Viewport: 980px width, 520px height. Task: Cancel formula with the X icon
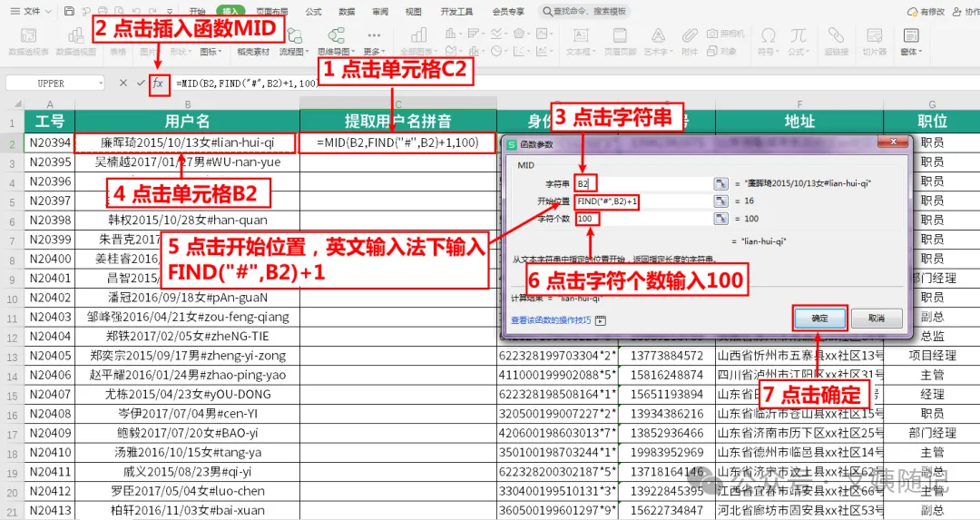click(123, 83)
